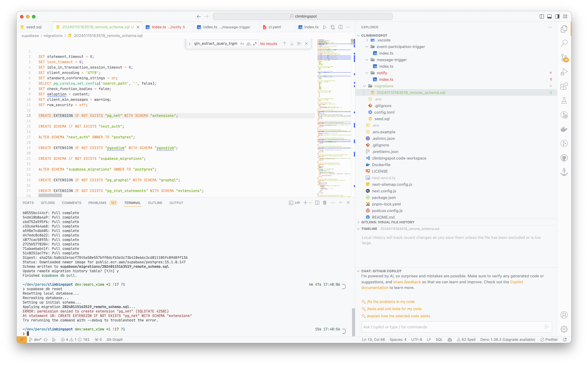This screenshot has height=365, width=588.
Task: Toggle match case in the search widget
Action: (x=242, y=44)
